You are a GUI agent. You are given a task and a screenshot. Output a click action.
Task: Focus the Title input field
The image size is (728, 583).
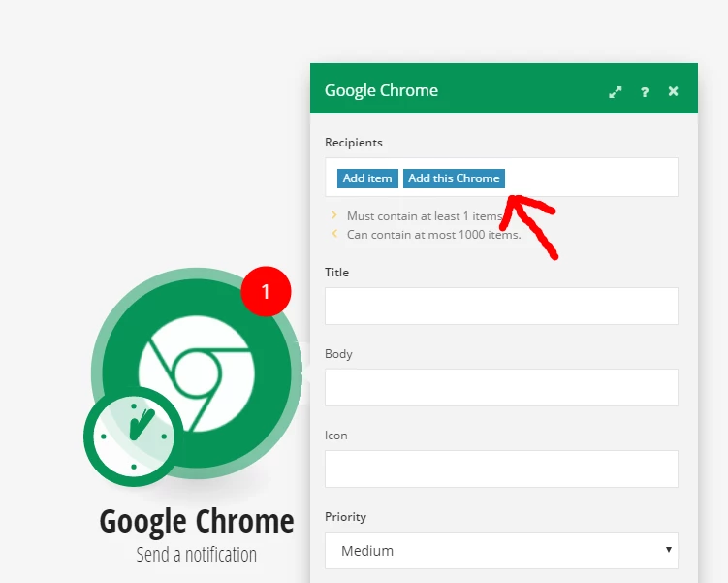[x=501, y=306]
